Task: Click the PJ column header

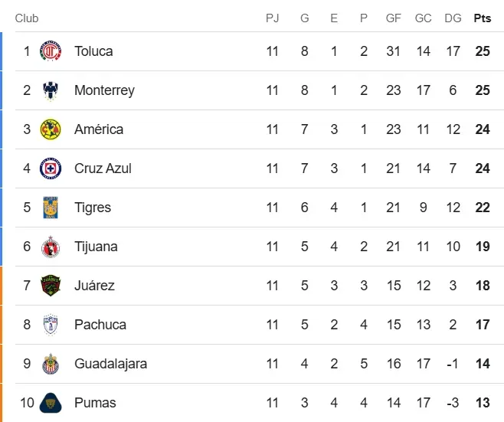Action: [273, 18]
